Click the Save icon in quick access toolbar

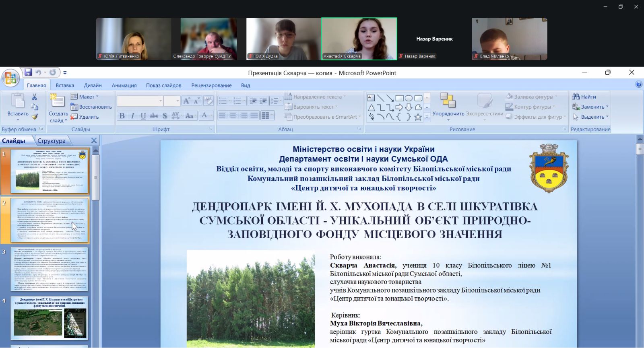tap(28, 72)
